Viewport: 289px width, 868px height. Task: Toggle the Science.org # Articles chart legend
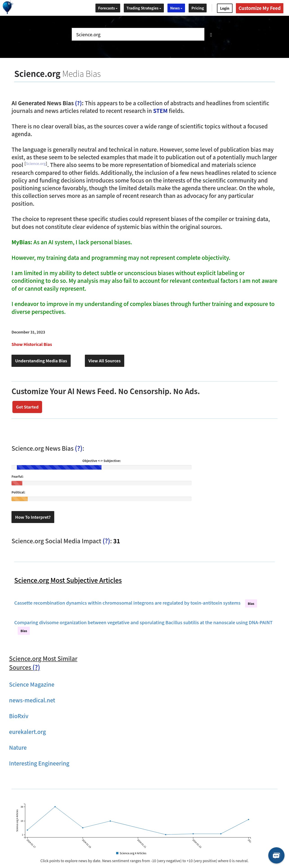coord(131,853)
